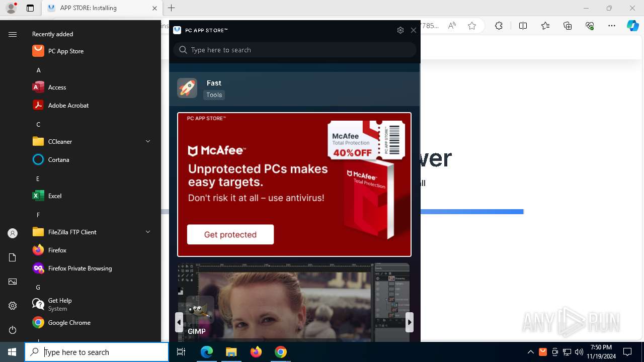Open Edge Favorites list
644x362 pixels.
coord(545,26)
